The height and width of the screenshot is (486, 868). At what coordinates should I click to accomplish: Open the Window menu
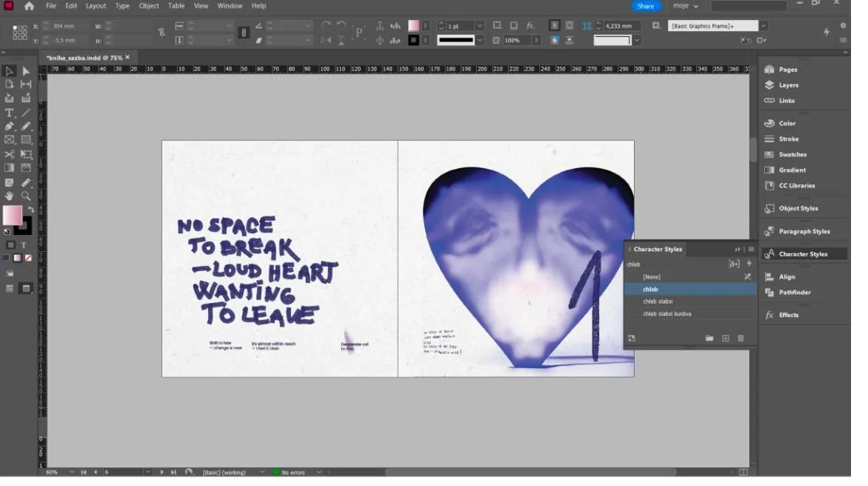tap(230, 6)
